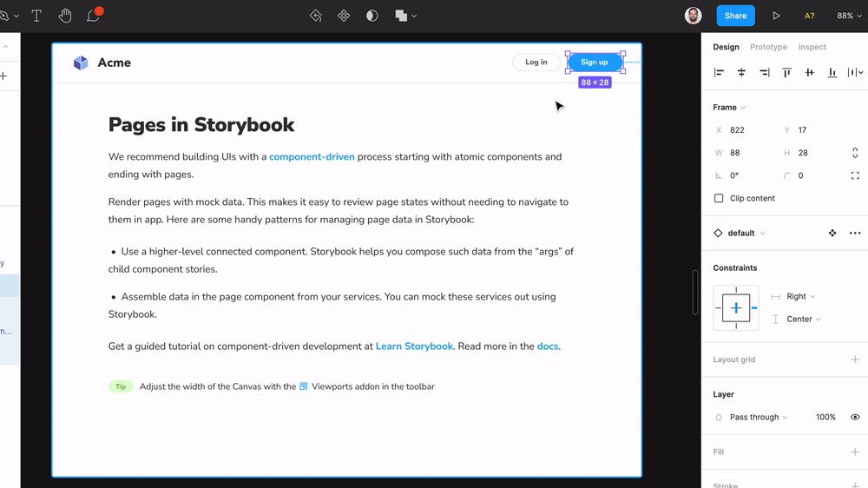Click the component-driven link
The image size is (868, 488).
[x=312, y=157]
